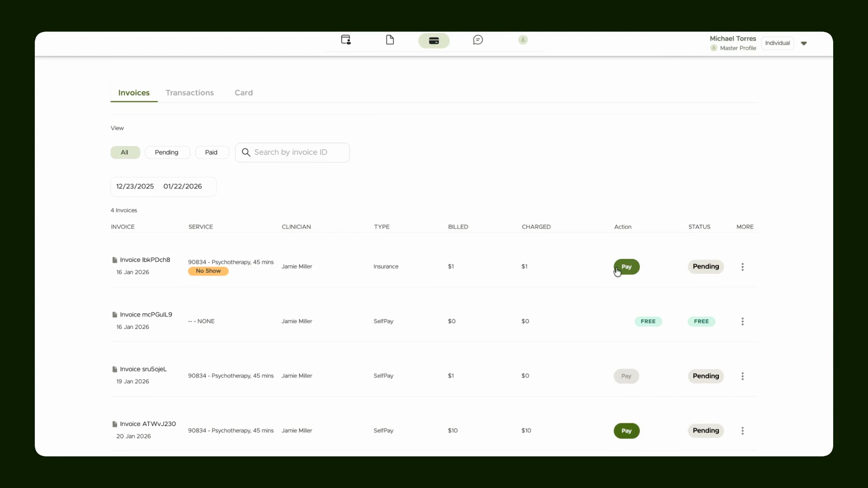
Task: Open the messages chat bubble icon
Action: pos(478,40)
